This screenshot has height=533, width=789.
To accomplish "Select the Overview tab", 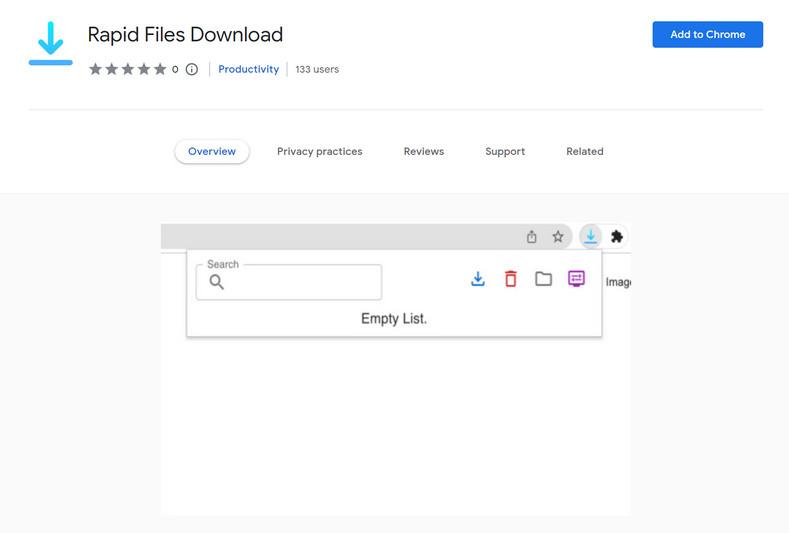I will point(212,151).
